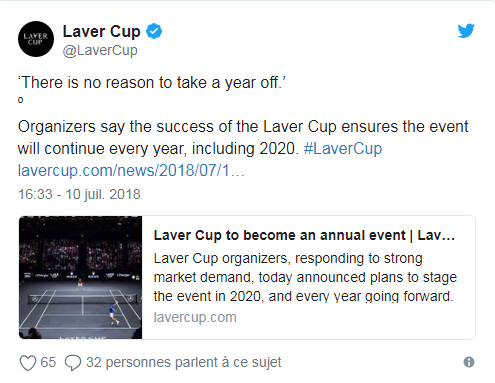Open the lavercup.com card domain
Image resolution: width=495 pixels, height=383 pixels.
tap(195, 317)
